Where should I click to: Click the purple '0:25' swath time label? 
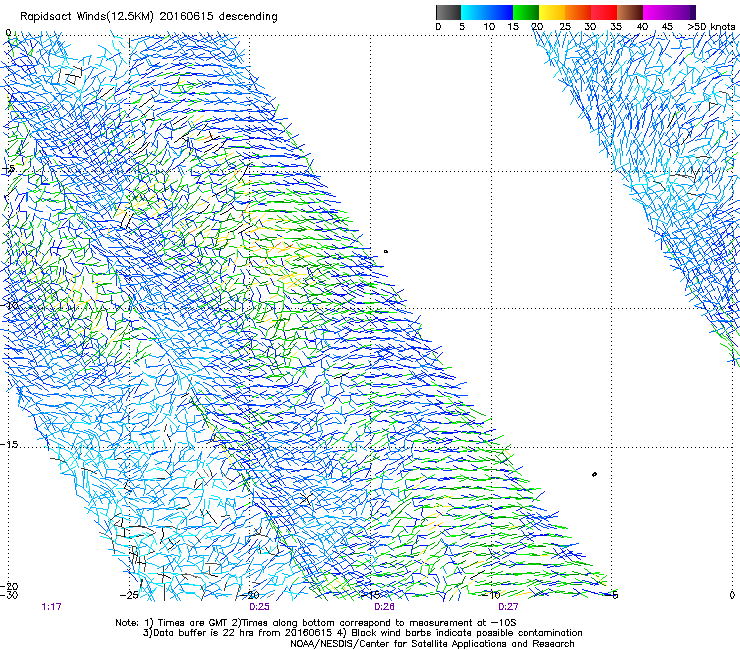click(x=259, y=607)
